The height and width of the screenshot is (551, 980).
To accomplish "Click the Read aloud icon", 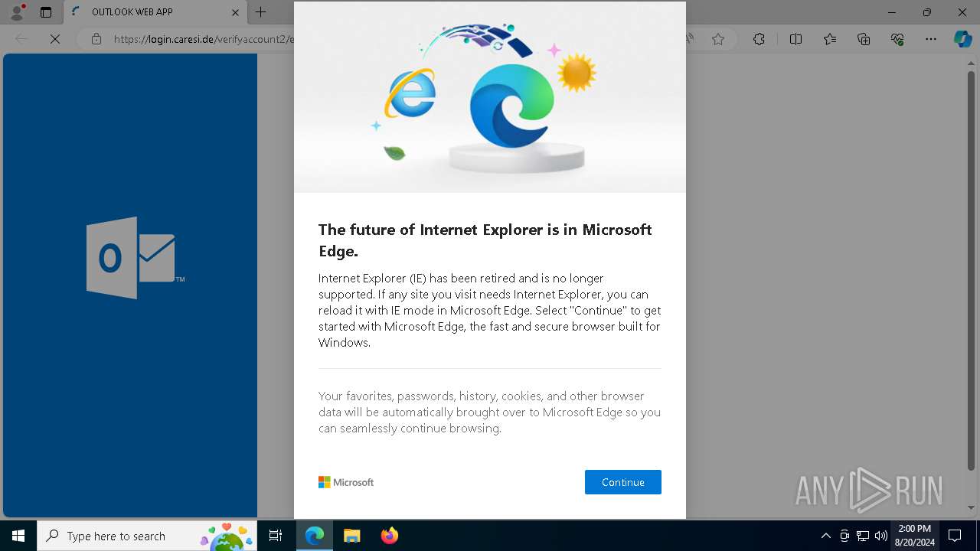I will [x=690, y=39].
